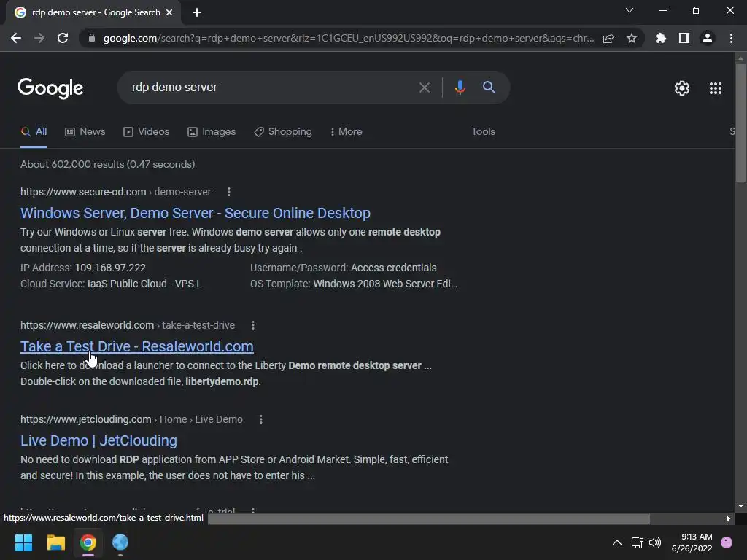Close the rdp demo server tab

coord(169,12)
